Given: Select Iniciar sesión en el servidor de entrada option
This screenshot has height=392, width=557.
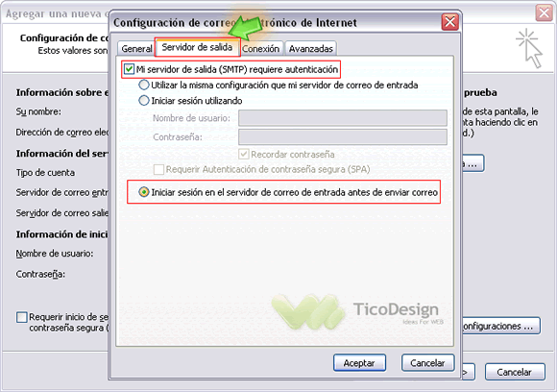Looking at the screenshot, I should pyautogui.click(x=143, y=192).
